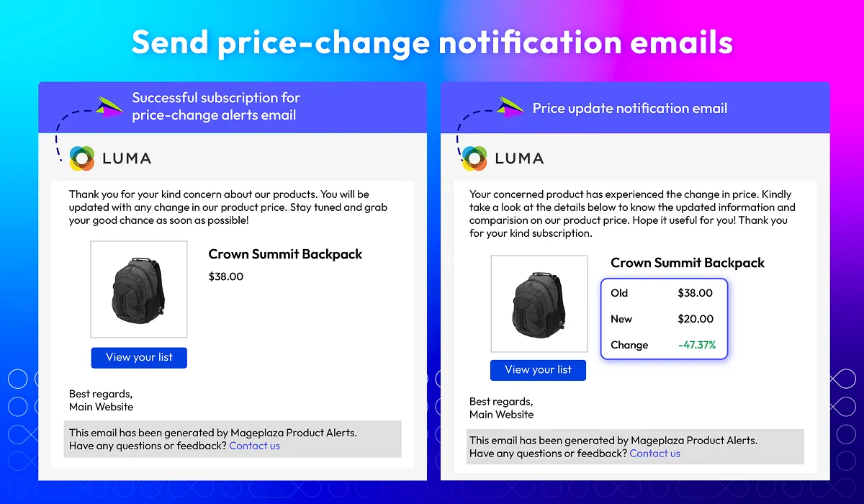This screenshot has width=864, height=504.
Task: Open backpack thumbnail in subscription email
Action: 139,289
